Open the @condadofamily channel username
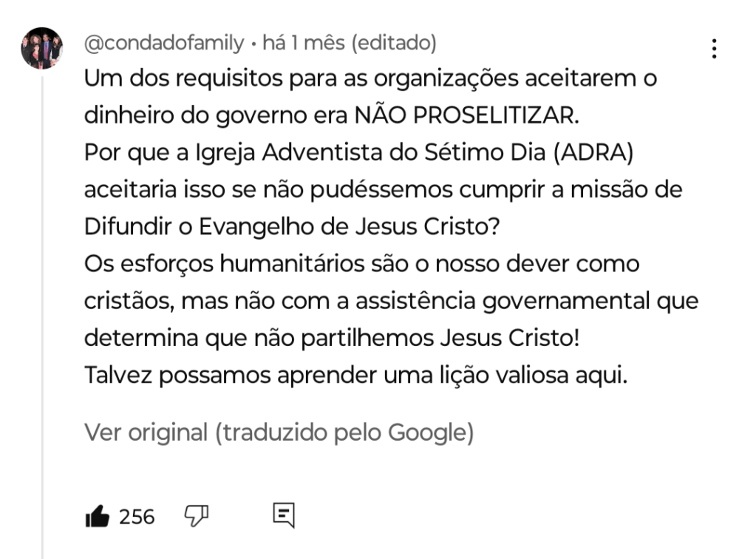The image size is (756, 559). pyautogui.click(x=163, y=44)
